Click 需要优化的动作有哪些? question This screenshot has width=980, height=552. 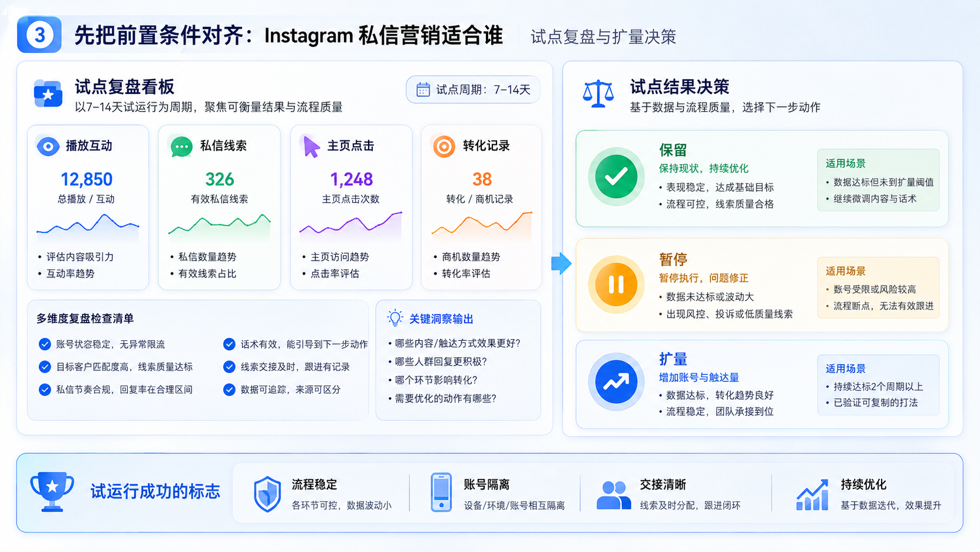click(445, 399)
